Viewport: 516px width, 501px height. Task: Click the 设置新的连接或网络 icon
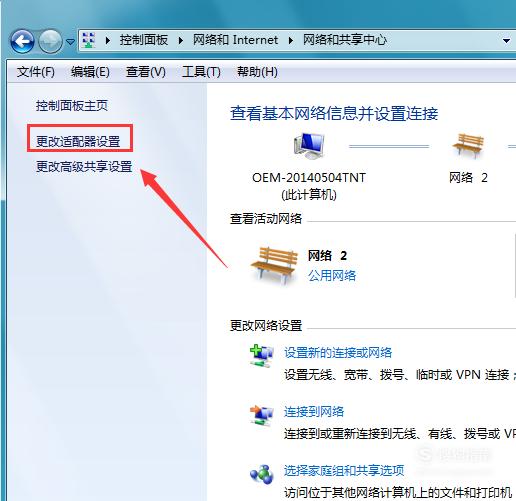(262, 356)
